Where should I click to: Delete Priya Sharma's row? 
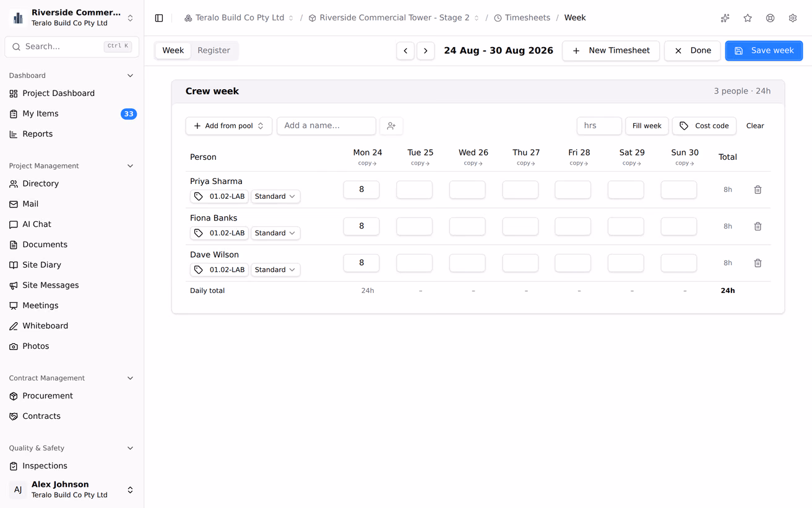[758, 190]
